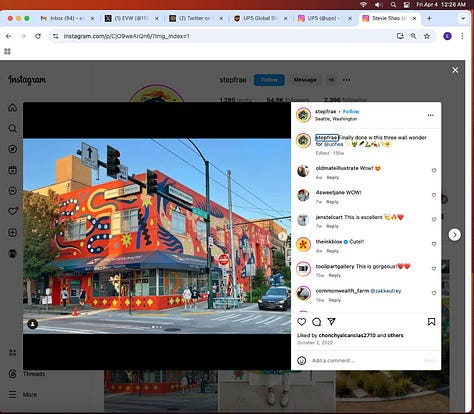Click blue Follow button on profile page
This screenshot has height=414, width=474.
tap(269, 80)
